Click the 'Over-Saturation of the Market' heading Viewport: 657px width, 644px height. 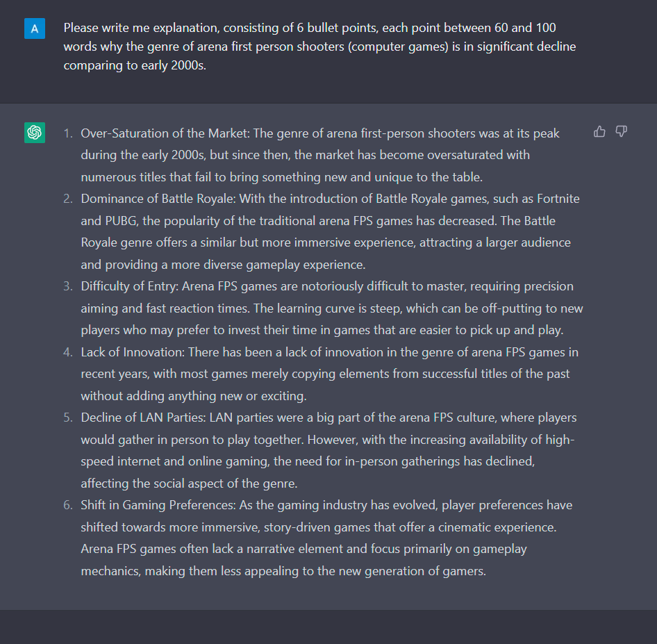[x=165, y=133]
